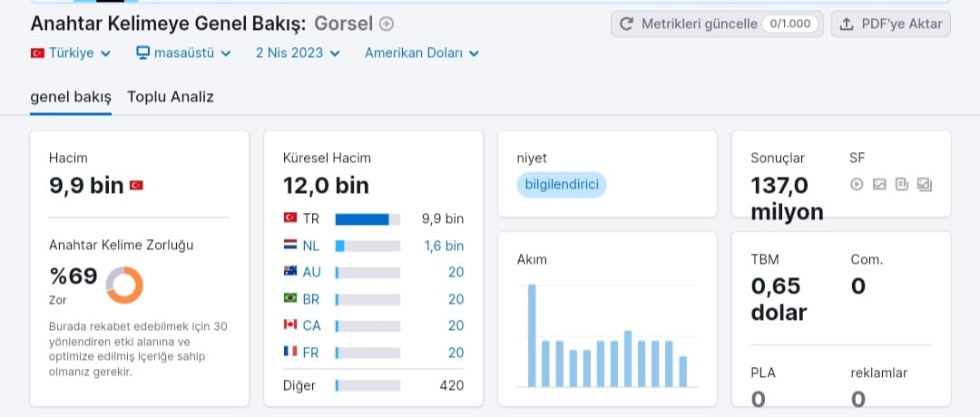Screen dimensions: 980x417
Task: Click the plus icon next to Gorsel
Action: [x=387, y=24]
